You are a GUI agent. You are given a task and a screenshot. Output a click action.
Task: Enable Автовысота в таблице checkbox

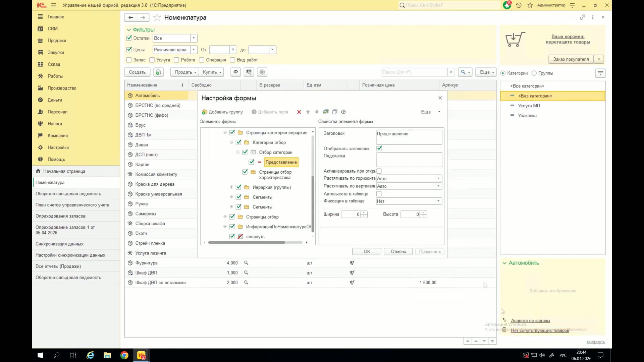pos(379,194)
